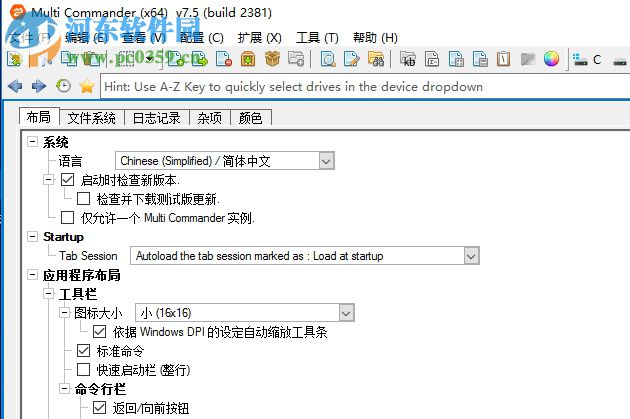Open the 编辑 (E) menu
Image resolution: width=630 pixels, height=419 pixels.
[86, 38]
